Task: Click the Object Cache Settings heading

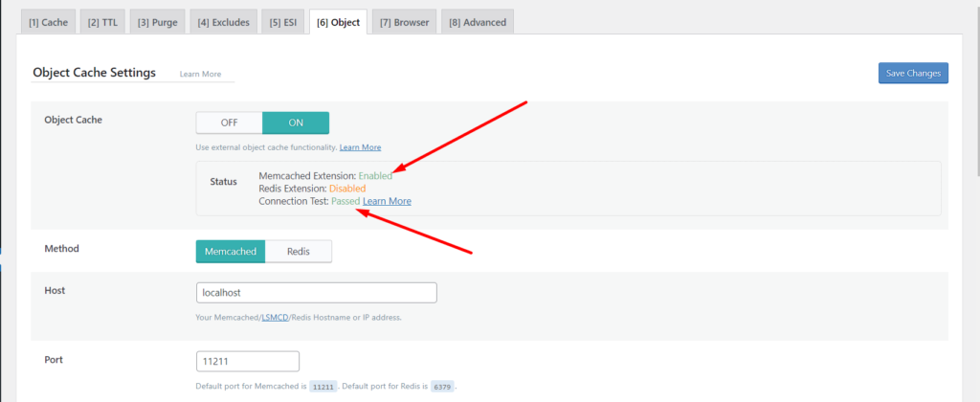Action: coord(94,73)
